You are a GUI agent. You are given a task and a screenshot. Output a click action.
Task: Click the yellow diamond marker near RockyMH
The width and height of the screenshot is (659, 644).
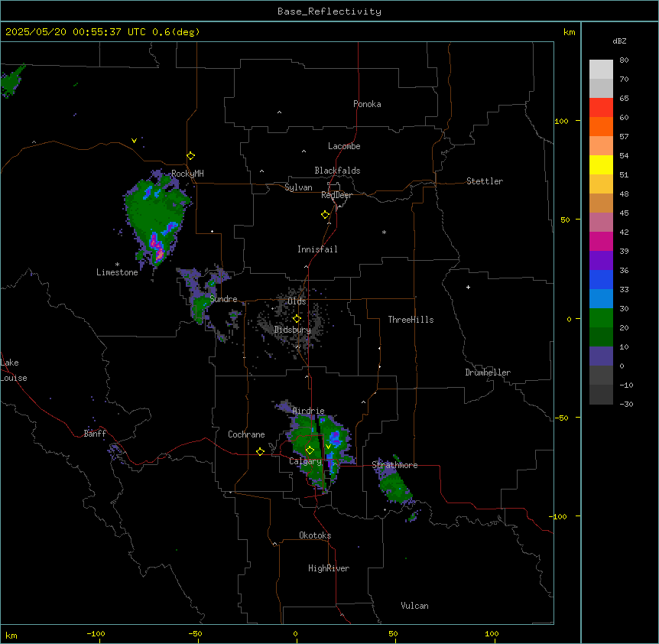click(x=191, y=156)
